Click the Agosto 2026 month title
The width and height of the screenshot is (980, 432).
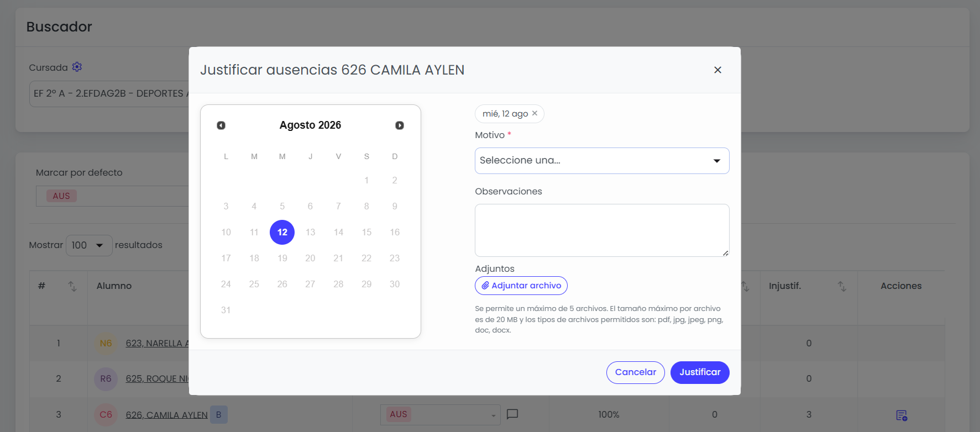click(x=310, y=125)
